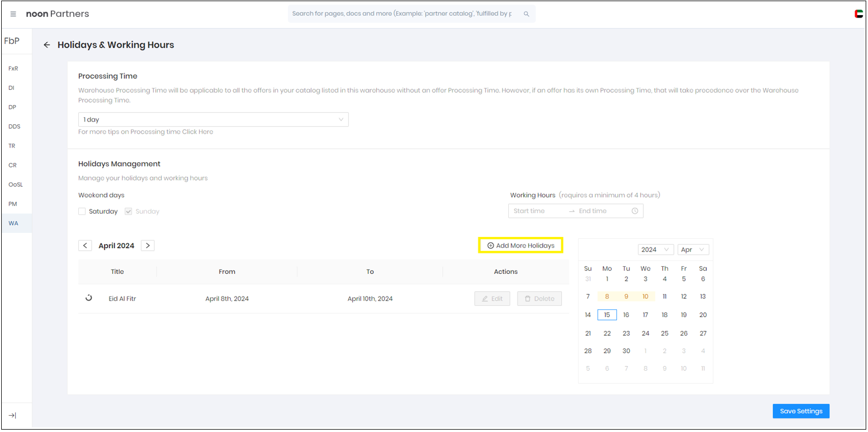Click the Working Hours label
The height and width of the screenshot is (432, 868).
click(x=533, y=195)
